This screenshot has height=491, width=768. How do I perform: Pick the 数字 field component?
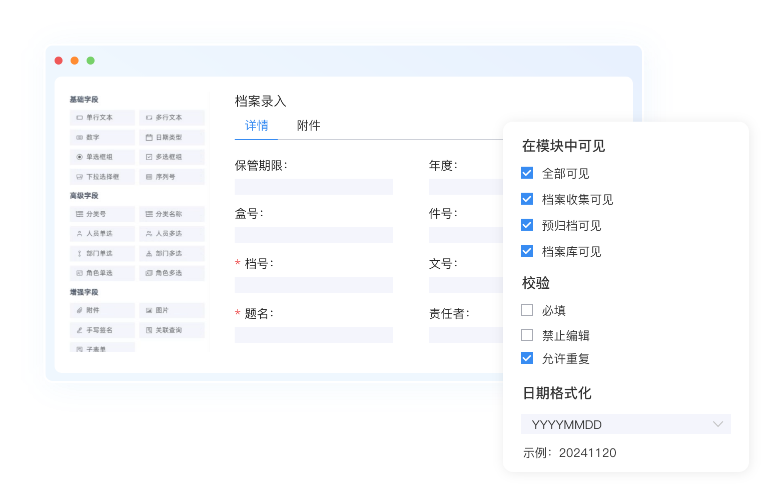(x=102, y=137)
